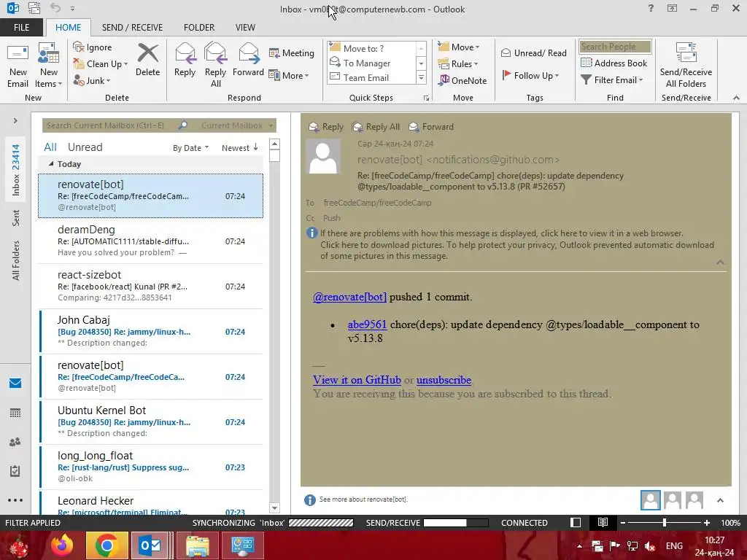Open the Follow Up flag dropdown

point(530,75)
